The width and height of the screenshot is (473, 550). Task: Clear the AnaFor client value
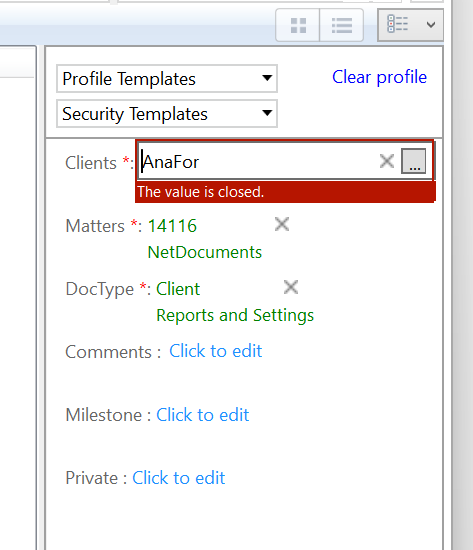[x=387, y=161]
